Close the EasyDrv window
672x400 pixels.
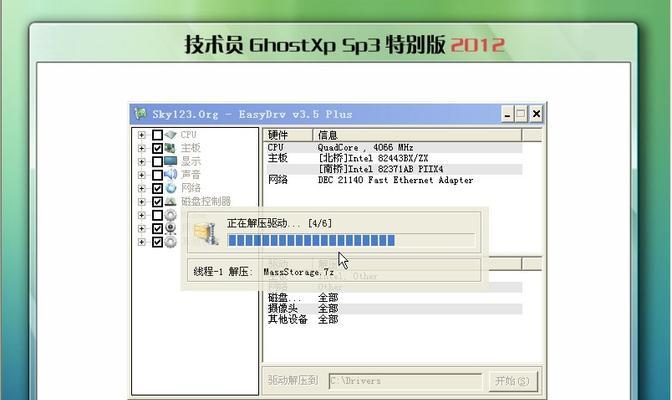(x=536, y=114)
